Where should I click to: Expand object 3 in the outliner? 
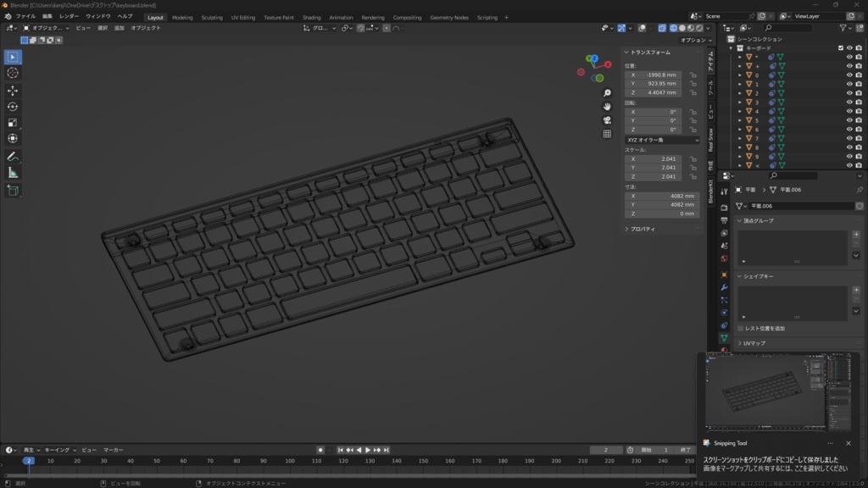coord(741,101)
